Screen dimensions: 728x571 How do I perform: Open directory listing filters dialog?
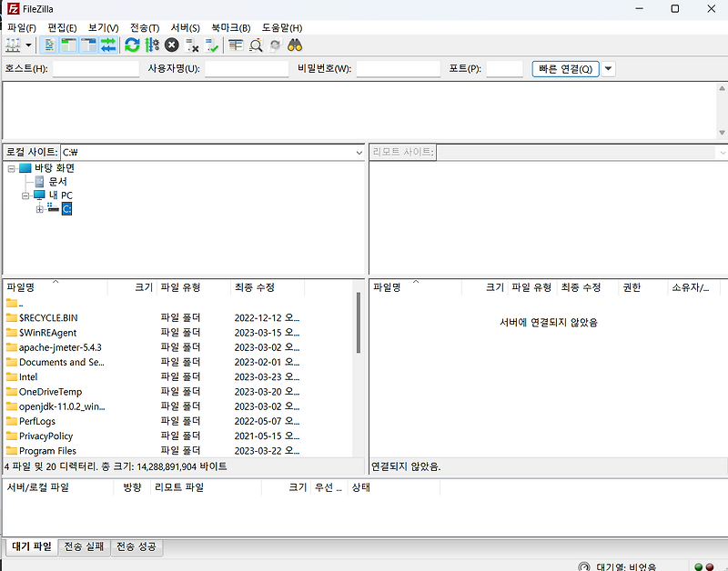236,45
